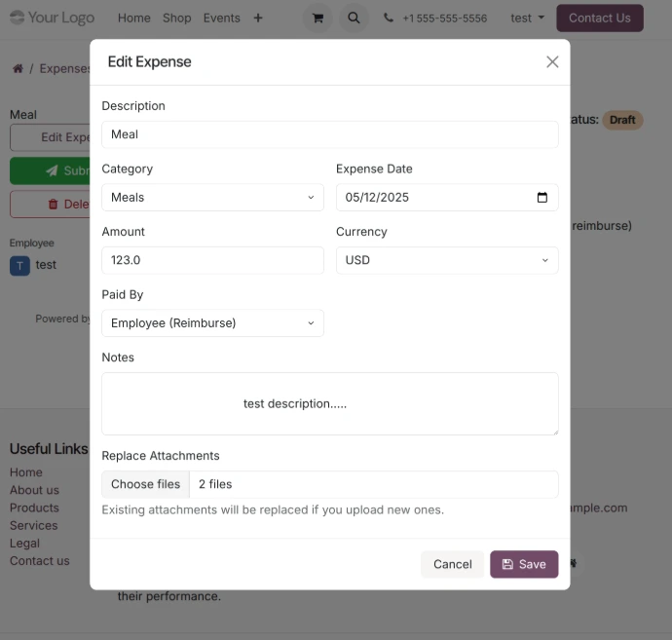
Task: Open the search magnifier icon
Action: click(354, 18)
